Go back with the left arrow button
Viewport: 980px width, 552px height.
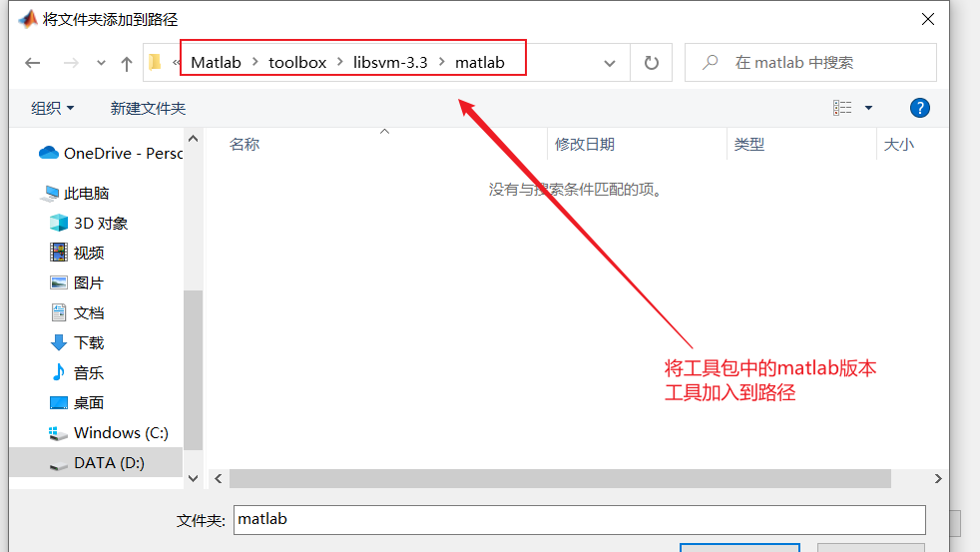pyautogui.click(x=33, y=63)
